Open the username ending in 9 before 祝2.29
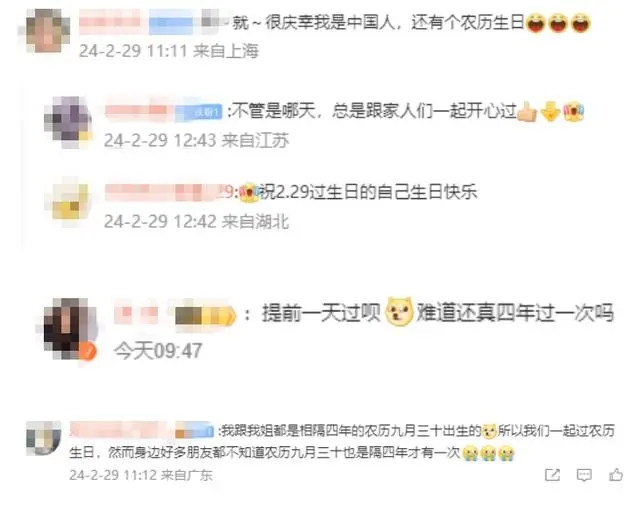Image resolution: width=640 pixels, height=506 pixels. tap(170, 191)
